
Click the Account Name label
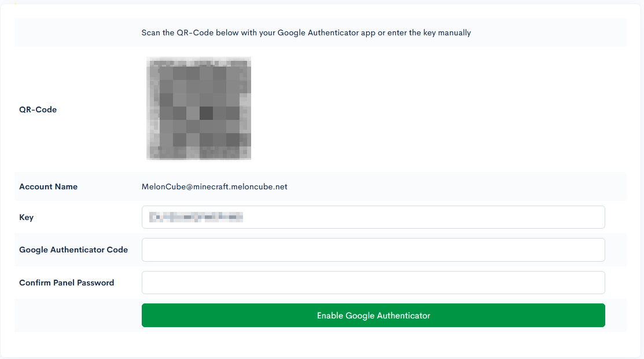(48, 187)
